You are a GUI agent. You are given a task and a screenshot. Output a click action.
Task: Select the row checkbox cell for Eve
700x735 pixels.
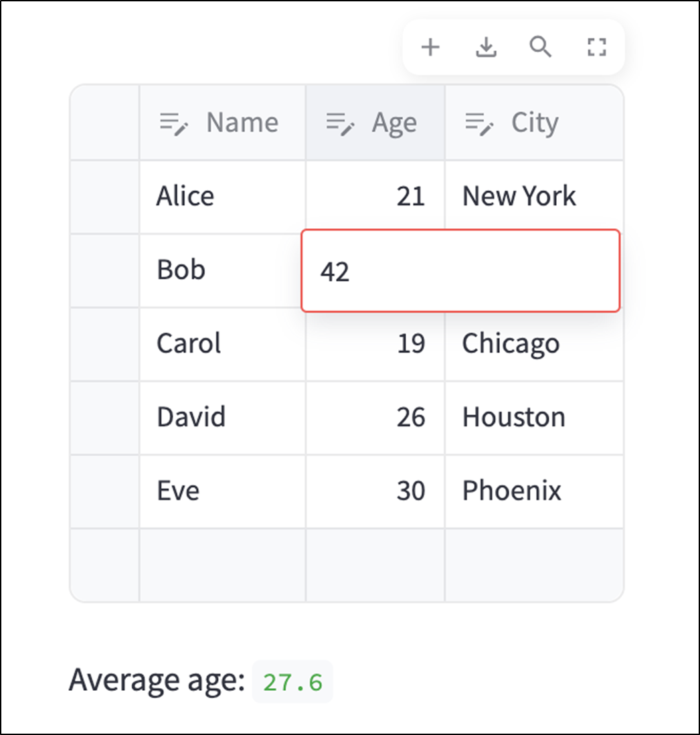coord(105,491)
